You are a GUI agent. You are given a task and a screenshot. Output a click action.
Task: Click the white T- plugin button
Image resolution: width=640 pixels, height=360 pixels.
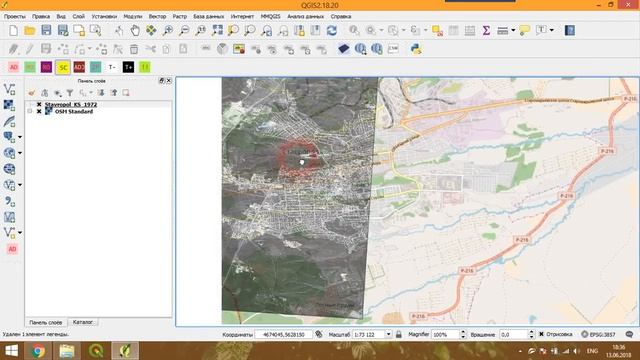coord(112,67)
